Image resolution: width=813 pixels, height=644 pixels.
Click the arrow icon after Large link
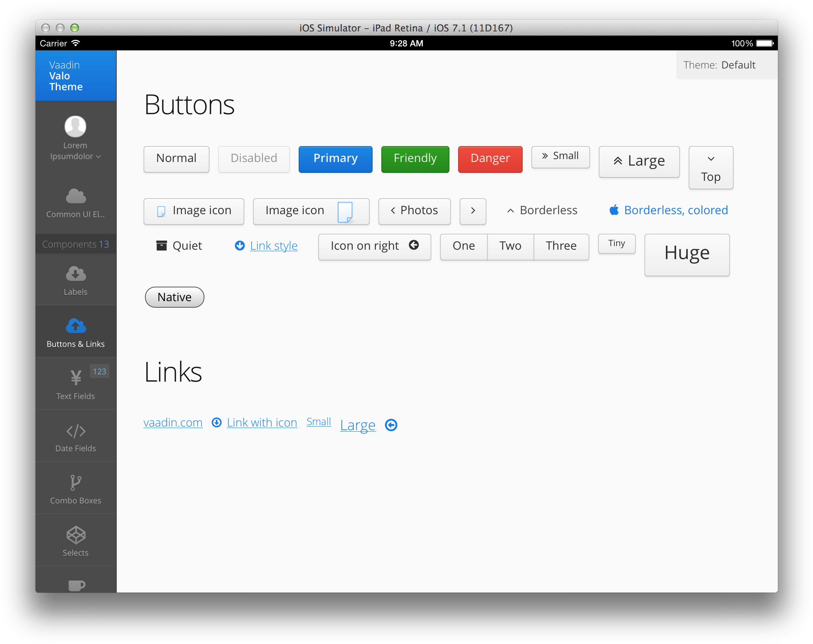click(x=391, y=425)
